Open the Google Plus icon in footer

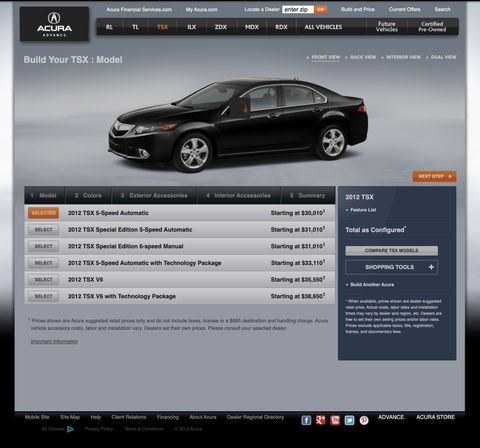click(x=321, y=420)
